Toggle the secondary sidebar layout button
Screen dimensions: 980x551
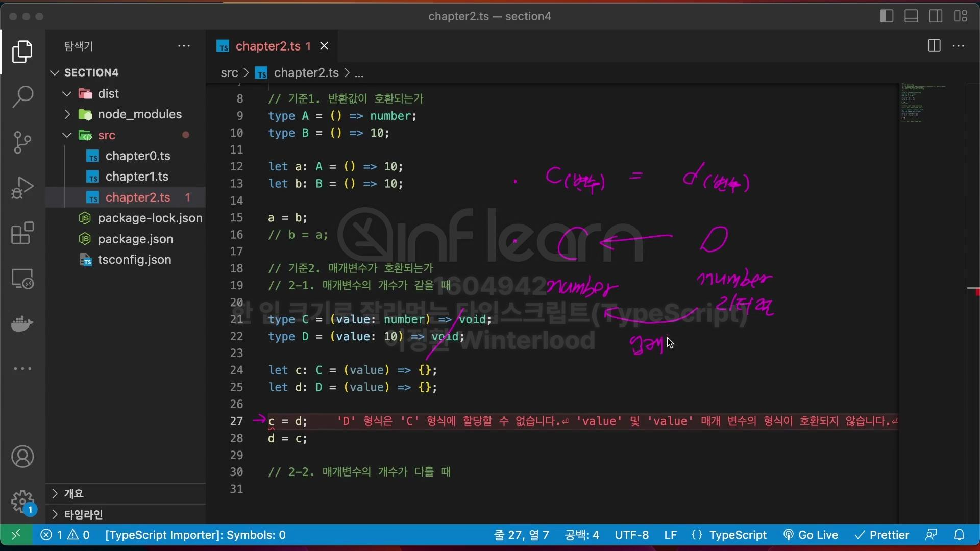(936, 16)
